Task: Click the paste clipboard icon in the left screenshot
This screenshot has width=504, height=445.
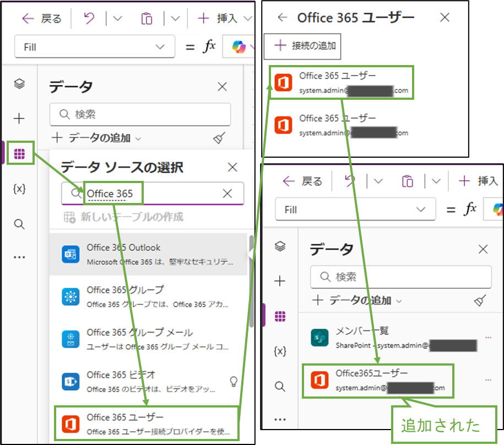Action: [147, 19]
